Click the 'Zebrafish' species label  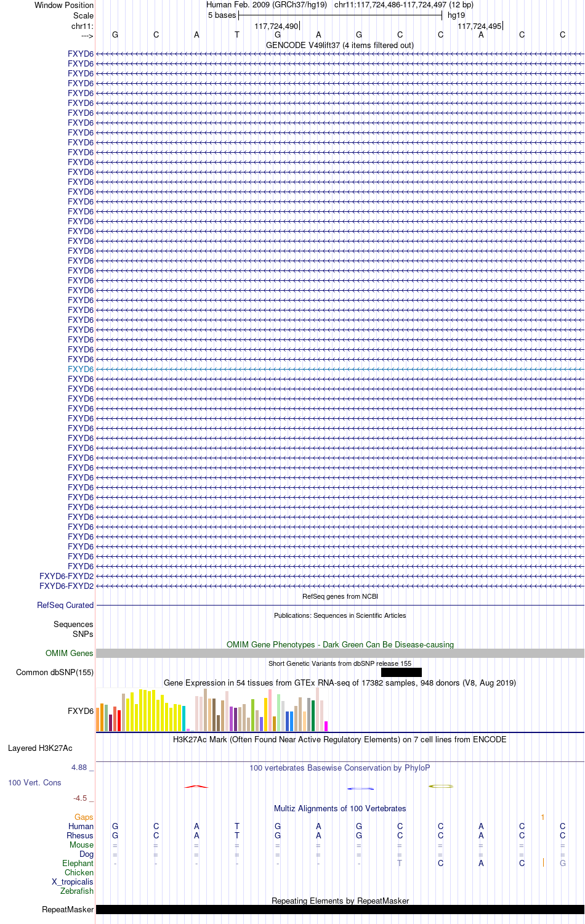tap(77, 891)
